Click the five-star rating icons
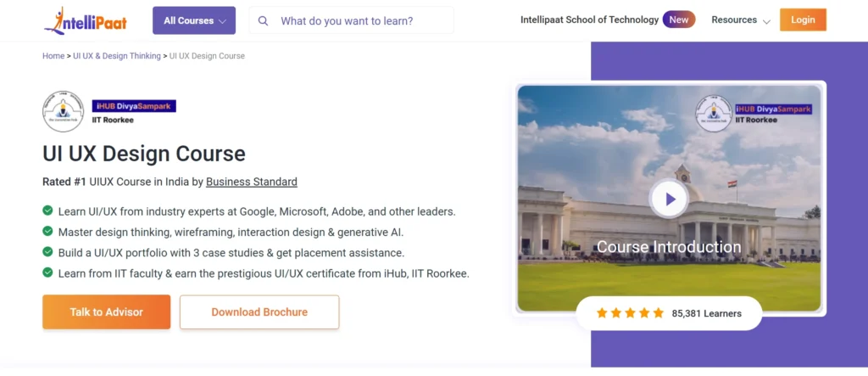 click(630, 313)
